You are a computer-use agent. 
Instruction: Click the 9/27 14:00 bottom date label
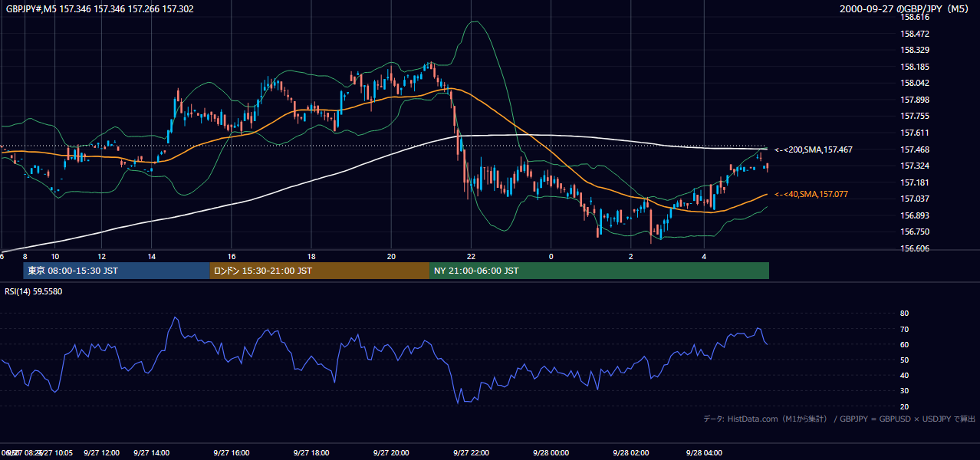pyautogui.click(x=152, y=453)
